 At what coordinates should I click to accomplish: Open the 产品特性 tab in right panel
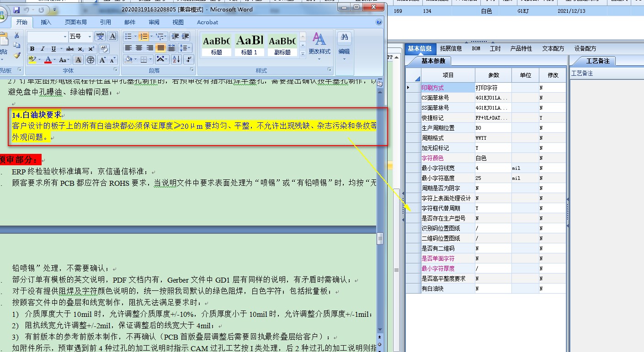pyautogui.click(x=522, y=48)
